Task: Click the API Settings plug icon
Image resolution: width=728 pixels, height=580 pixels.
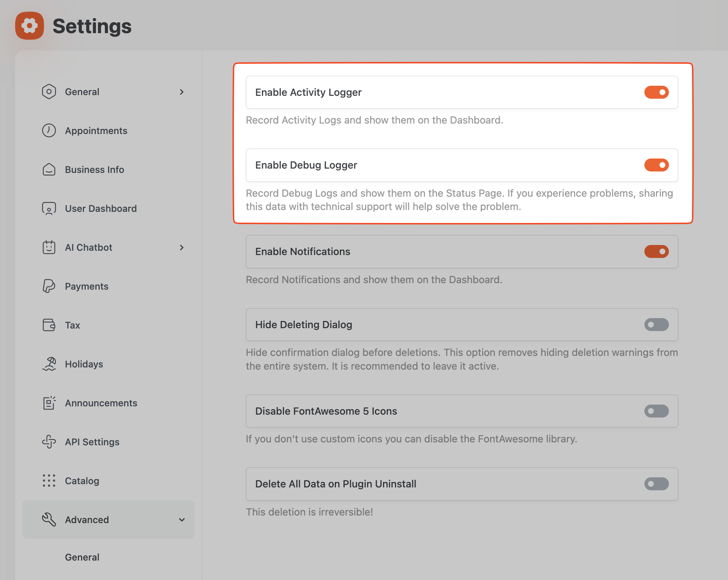Action: [49, 442]
